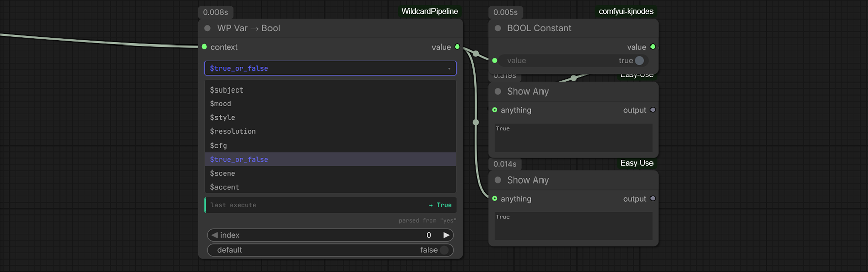Click the WildcardPipeline badge
Viewport: 868px width, 272px height.
(429, 11)
